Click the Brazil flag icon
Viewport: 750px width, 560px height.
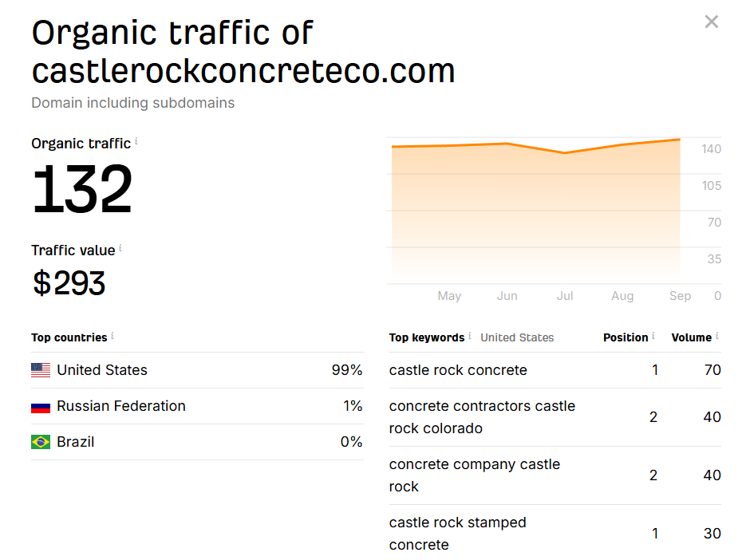[41, 442]
